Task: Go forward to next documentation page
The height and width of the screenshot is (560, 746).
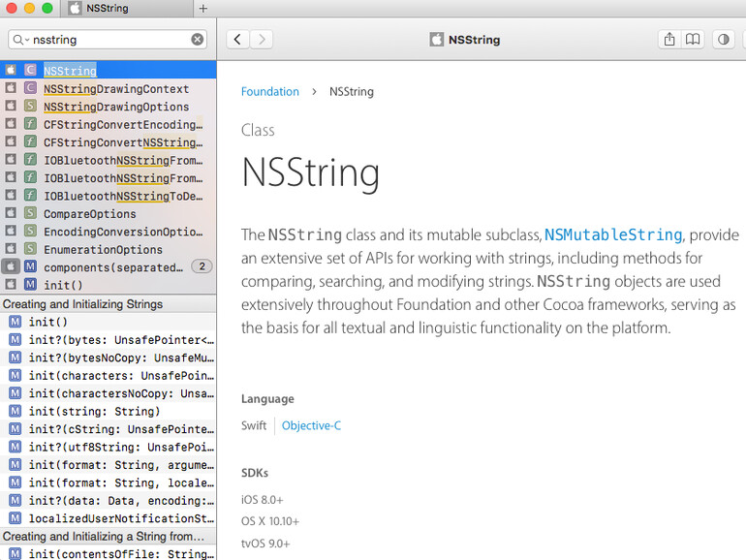Action: (x=262, y=40)
